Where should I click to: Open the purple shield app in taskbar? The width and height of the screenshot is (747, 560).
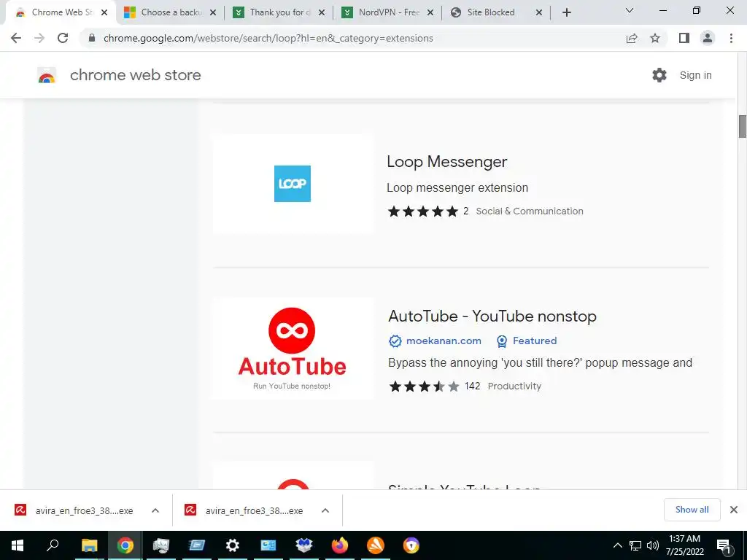point(411,545)
